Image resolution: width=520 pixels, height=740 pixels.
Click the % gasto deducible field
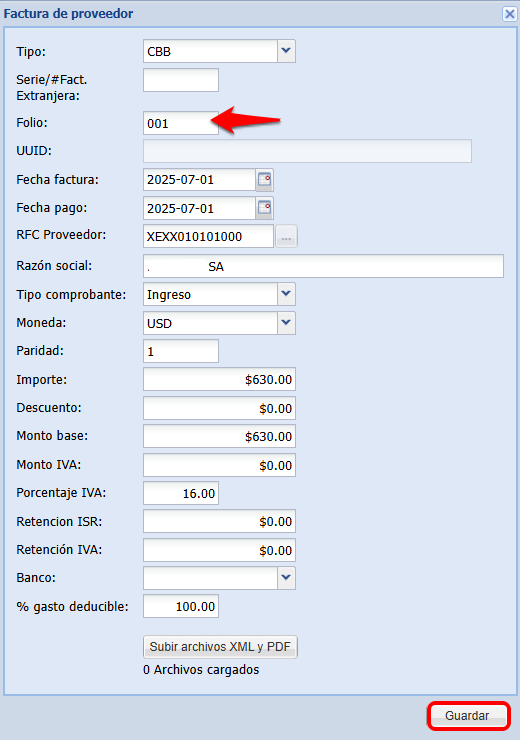coord(181,606)
